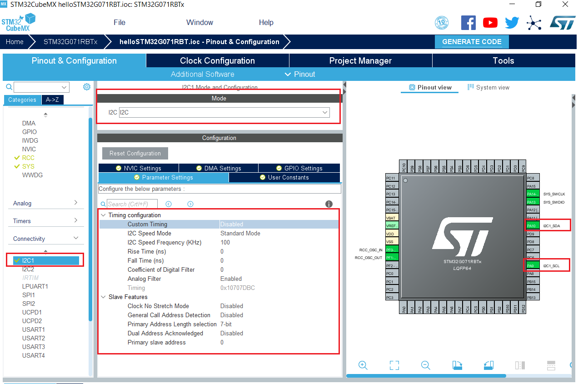Viewport: 588px width, 384px height.
Task: Go to next search result arrow
Action: tap(190, 204)
